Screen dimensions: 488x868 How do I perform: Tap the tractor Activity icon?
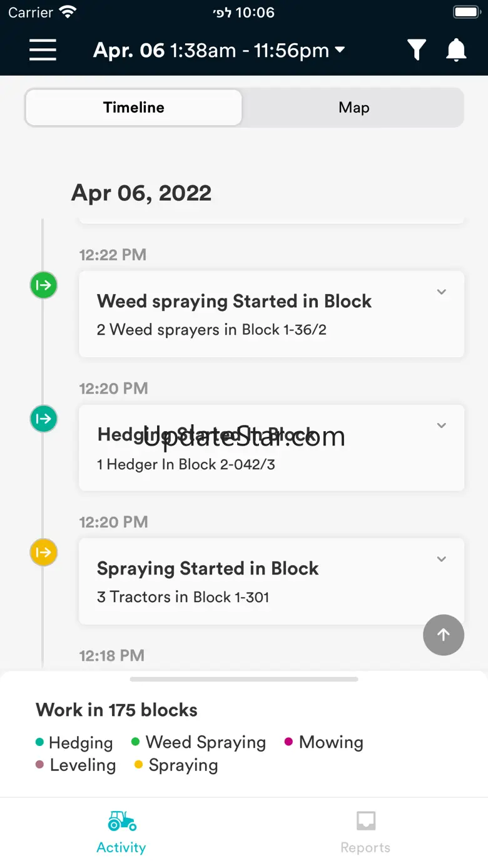point(121,820)
